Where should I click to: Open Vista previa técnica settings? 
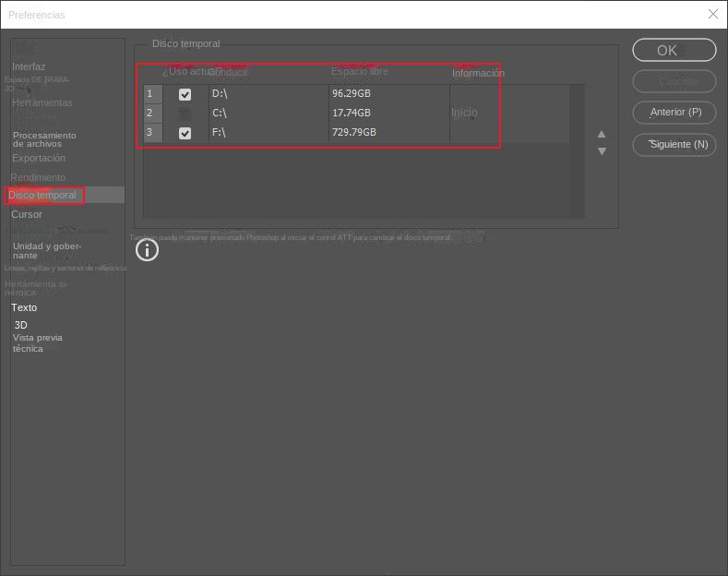pyautogui.click(x=37, y=343)
